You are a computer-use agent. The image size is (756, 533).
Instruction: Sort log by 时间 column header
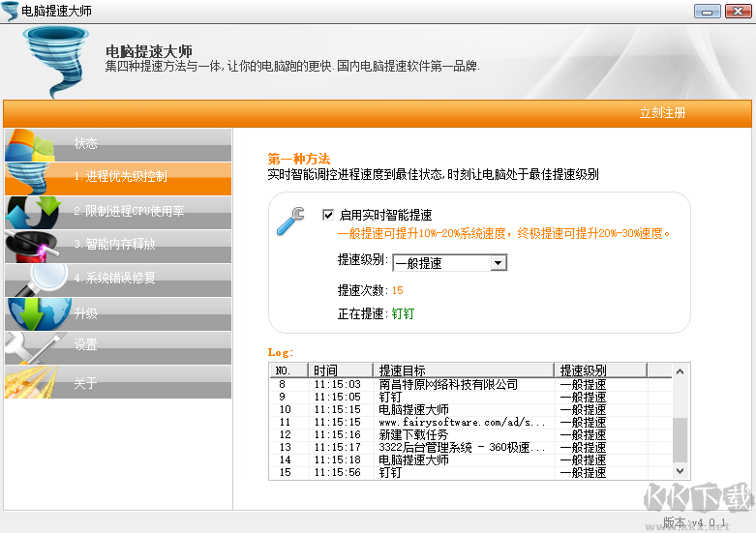(339, 370)
